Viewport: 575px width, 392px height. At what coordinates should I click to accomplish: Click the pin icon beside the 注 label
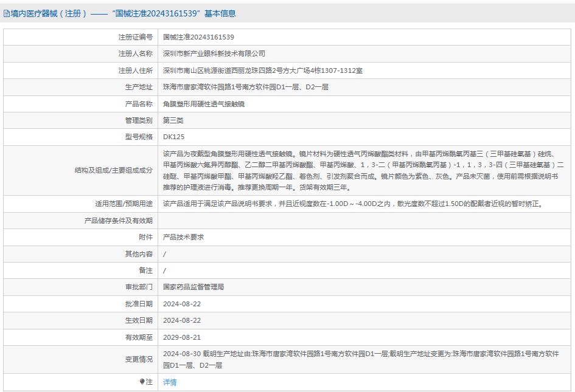click(x=142, y=382)
